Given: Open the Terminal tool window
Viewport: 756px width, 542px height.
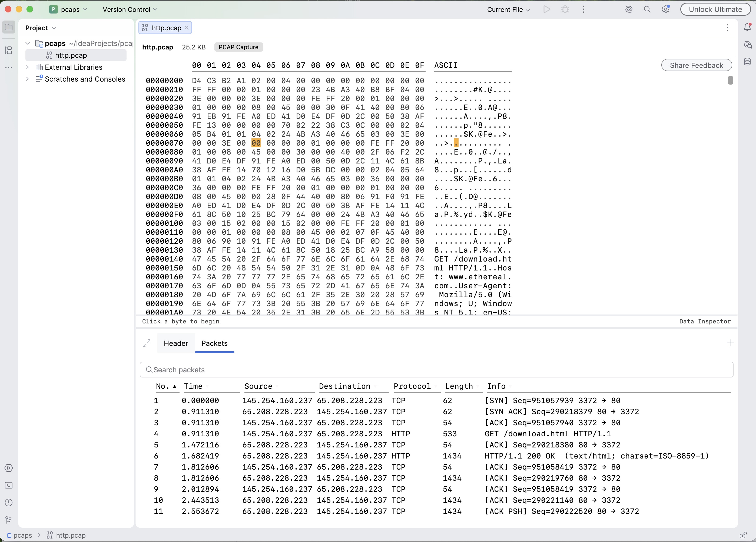Looking at the screenshot, I should coord(9,485).
